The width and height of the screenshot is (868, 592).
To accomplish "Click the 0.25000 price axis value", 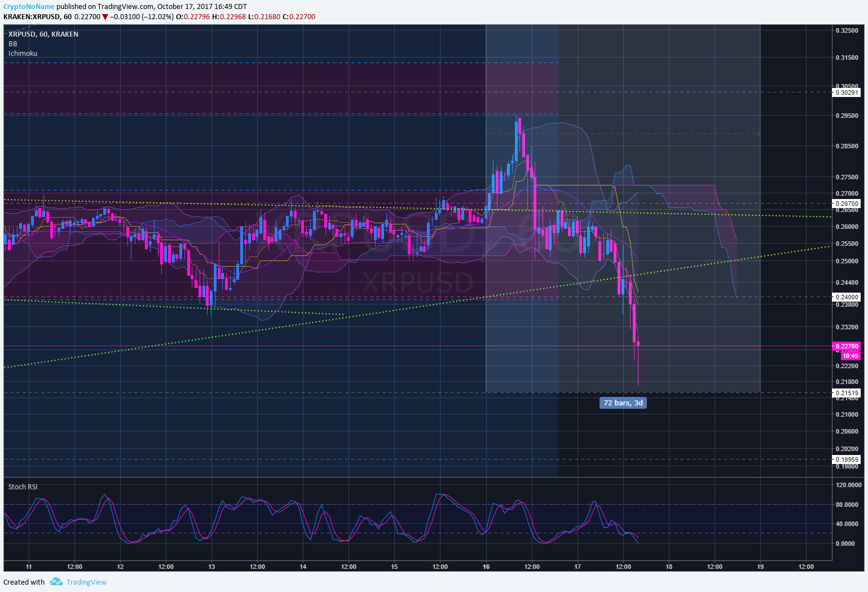I will point(847,262).
